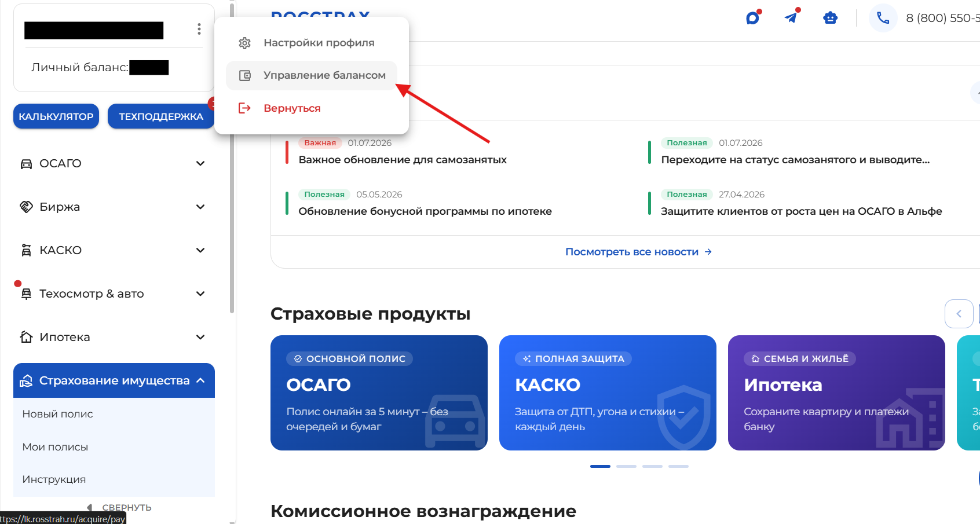
Task: Select the first carousel page indicator
Action: pos(600,466)
